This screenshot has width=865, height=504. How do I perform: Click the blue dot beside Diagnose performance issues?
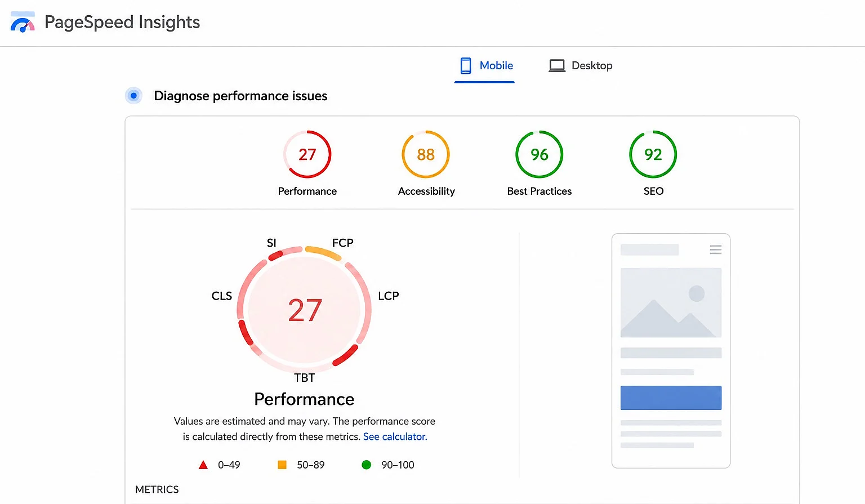[133, 96]
